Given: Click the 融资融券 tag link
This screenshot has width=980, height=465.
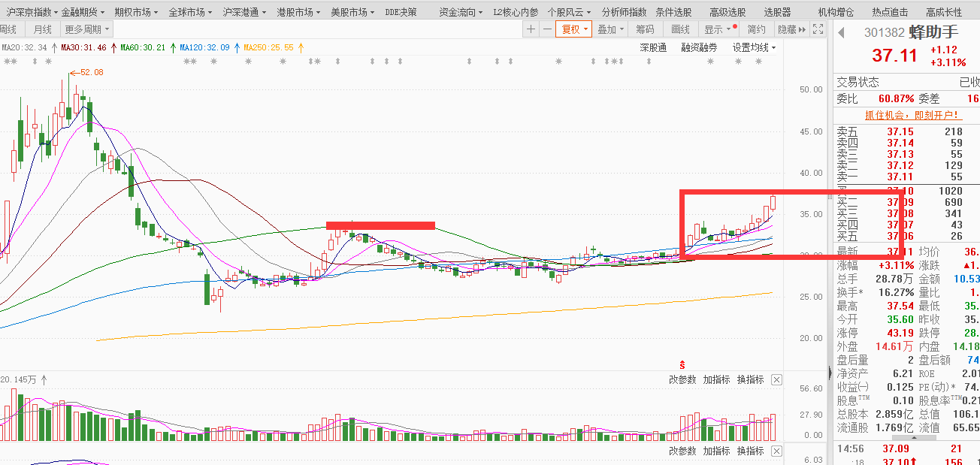Looking at the screenshot, I should pos(699,47).
